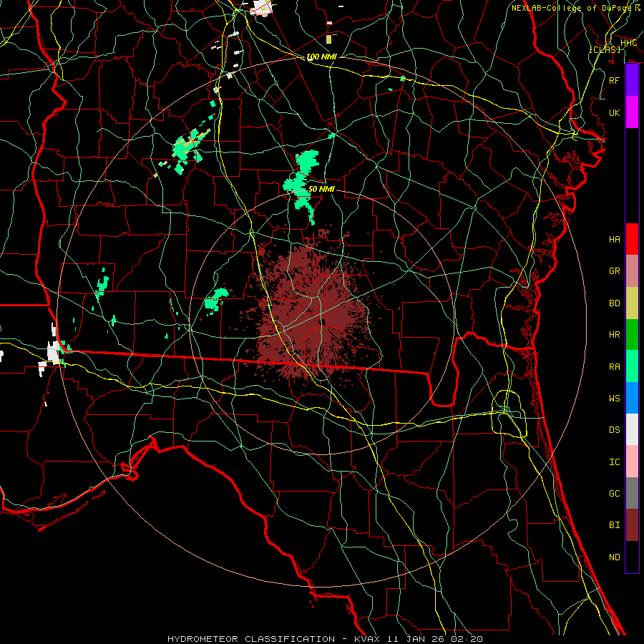
Task: Click the IC legend label
Action: point(615,462)
